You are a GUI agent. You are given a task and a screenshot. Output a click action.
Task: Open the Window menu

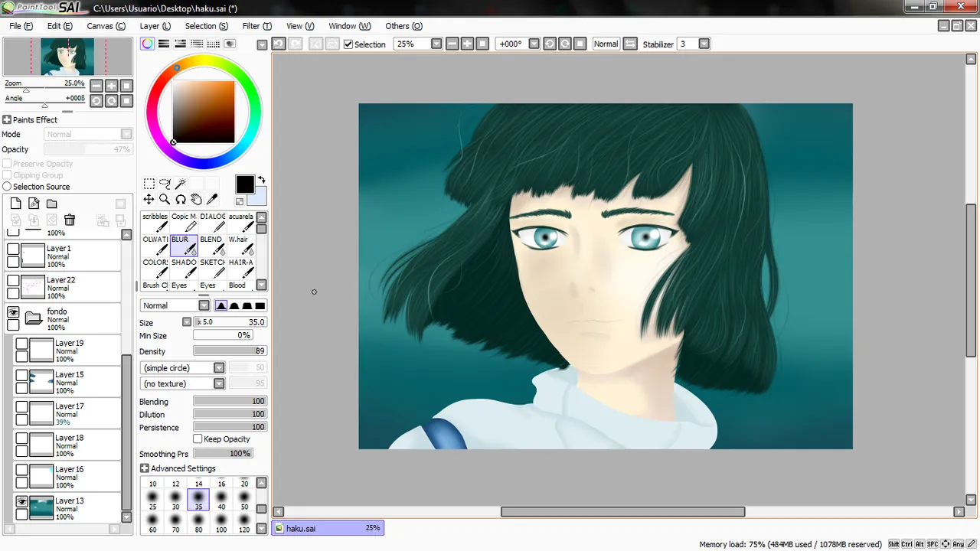pos(349,26)
